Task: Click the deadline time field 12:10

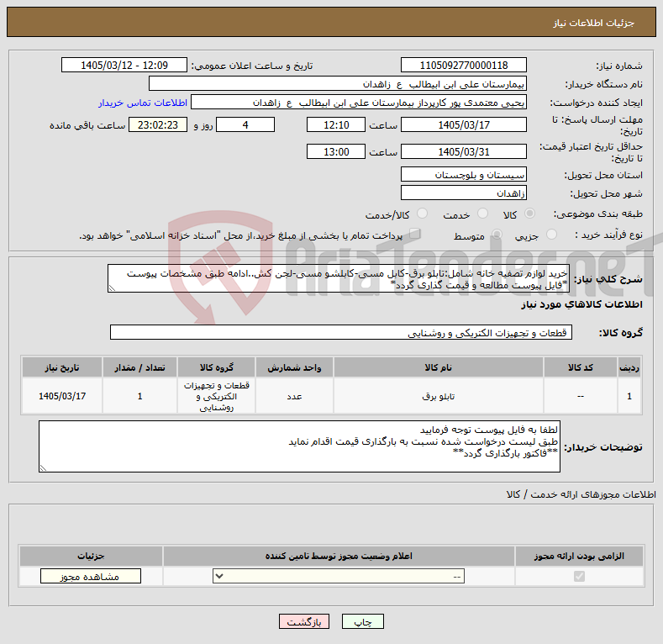Action: click(336, 124)
